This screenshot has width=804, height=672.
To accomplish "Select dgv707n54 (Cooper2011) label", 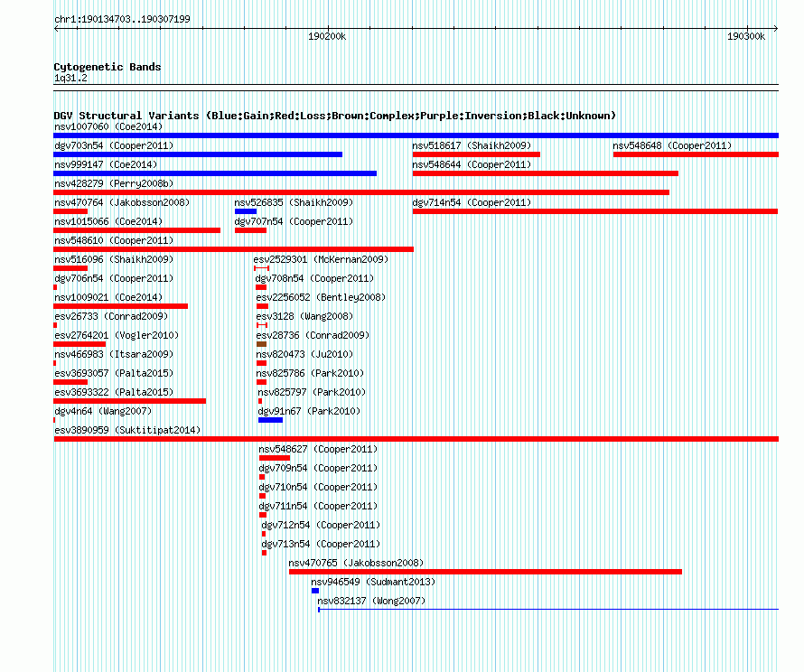I will 294,221.
